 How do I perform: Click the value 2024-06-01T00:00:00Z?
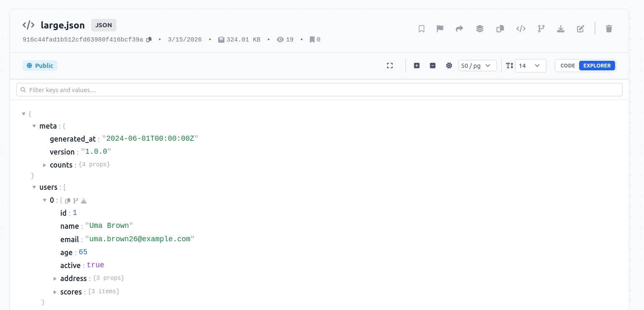(150, 139)
